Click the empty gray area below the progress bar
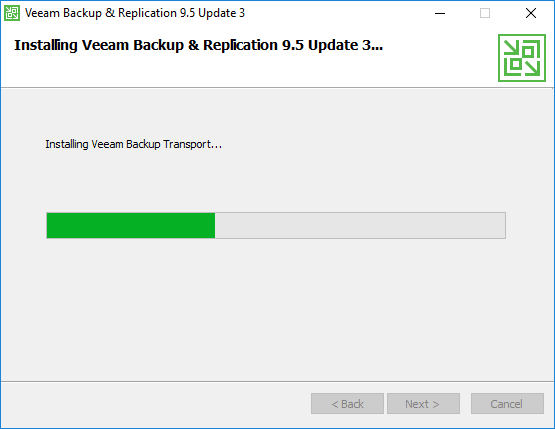 [276, 308]
